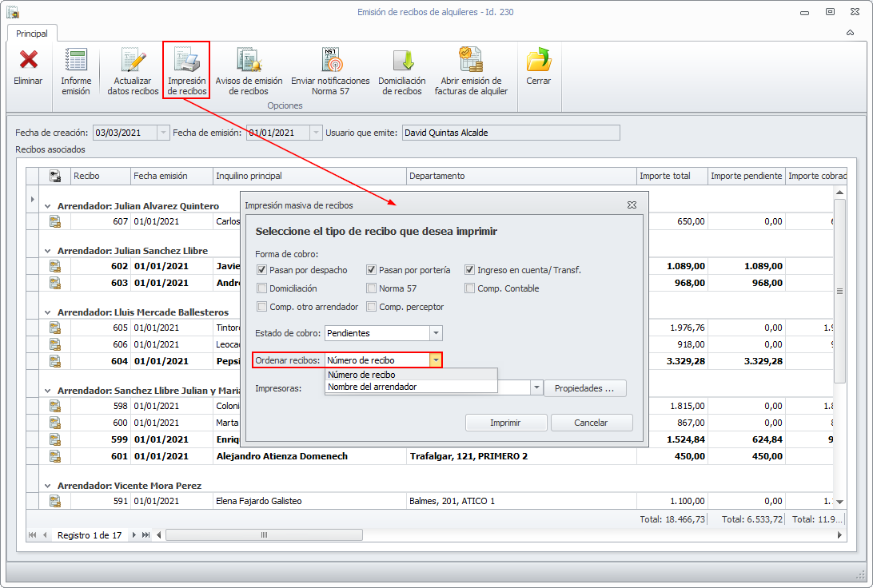Viewport: 873px width, 588px height.
Task: Collapse Arrendador Julian Sanchez Llibre group
Action: [x=47, y=251]
